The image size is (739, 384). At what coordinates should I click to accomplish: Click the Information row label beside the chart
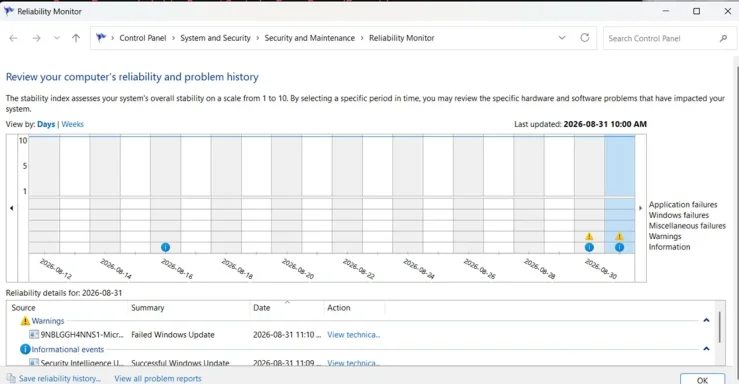click(669, 247)
